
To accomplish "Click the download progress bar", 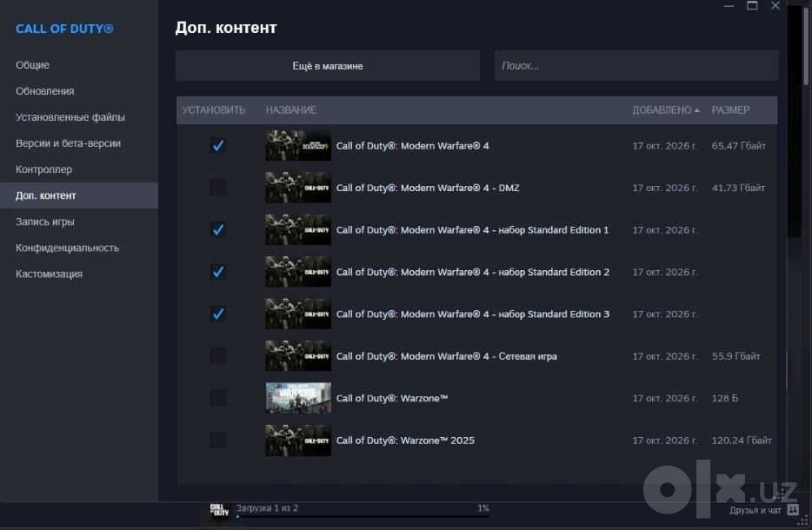I will pos(363,516).
